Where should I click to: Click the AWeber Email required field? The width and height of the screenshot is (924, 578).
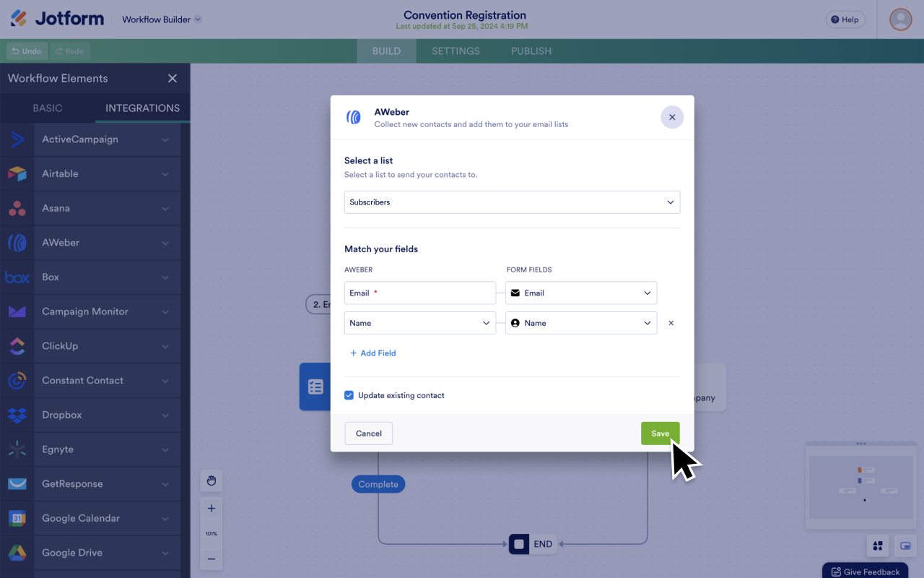[x=420, y=293]
